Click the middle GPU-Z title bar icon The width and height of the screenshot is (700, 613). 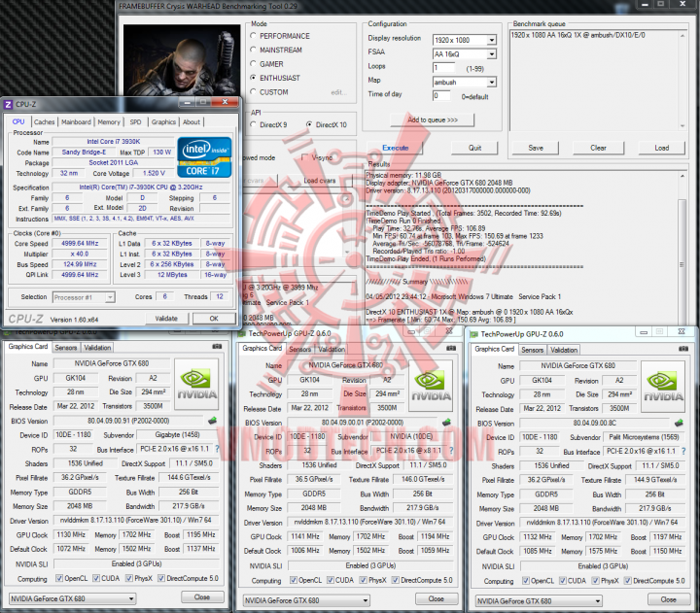241,334
